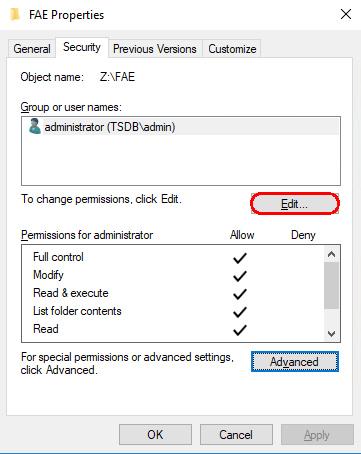Click the Edit... permissions button
Image resolution: width=361 pixels, height=454 pixels.
[x=295, y=204]
